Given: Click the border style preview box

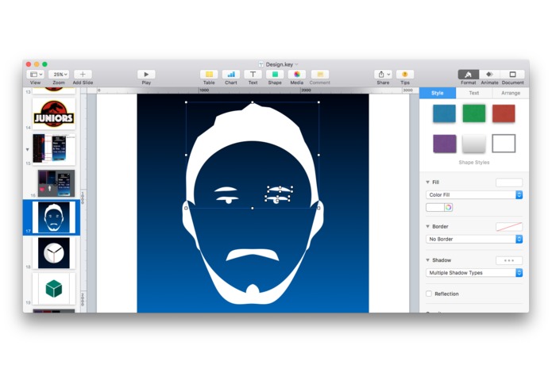Looking at the screenshot, I should pyautogui.click(x=509, y=226).
